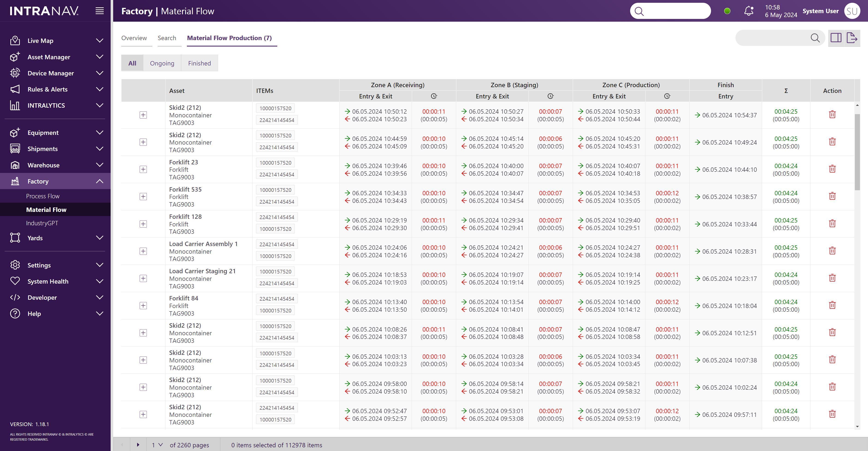The height and width of the screenshot is (451, 868).
Task: Open the notifications bell icon
Action: [x=748, y=11]
